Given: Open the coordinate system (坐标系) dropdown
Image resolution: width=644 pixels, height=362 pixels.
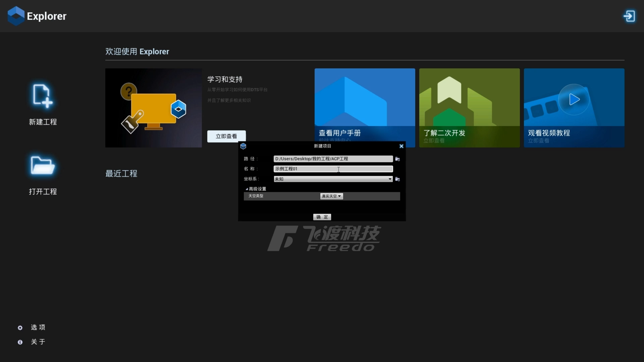Looking at the screenshot, I should (x=333, y=179).
